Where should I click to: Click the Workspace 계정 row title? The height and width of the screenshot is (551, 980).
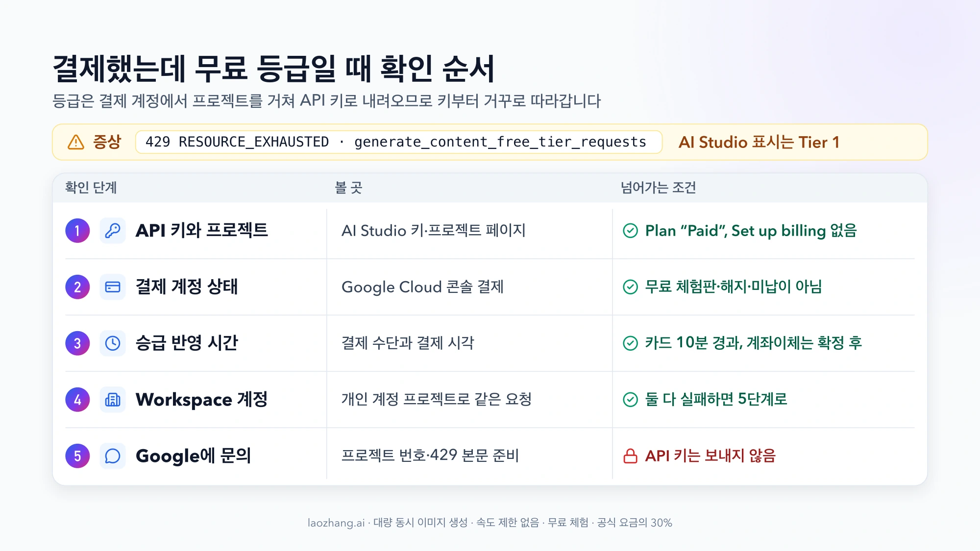[x=202, y=399]
